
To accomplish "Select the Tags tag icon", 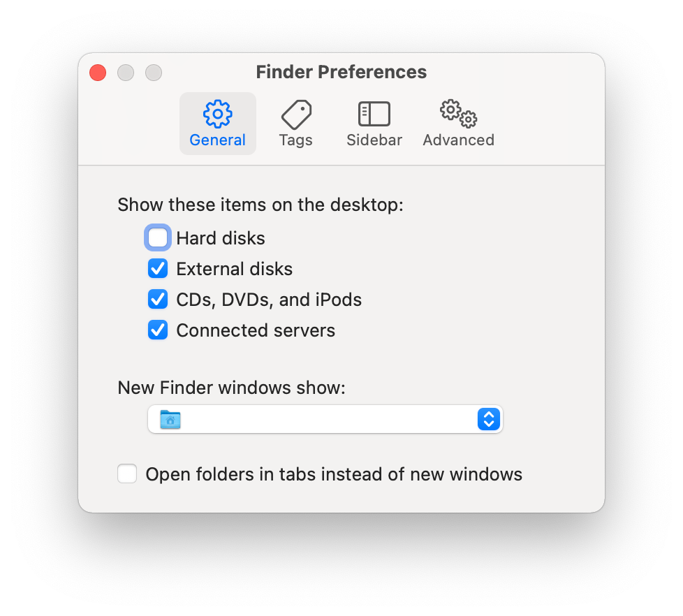I will 296,114.
